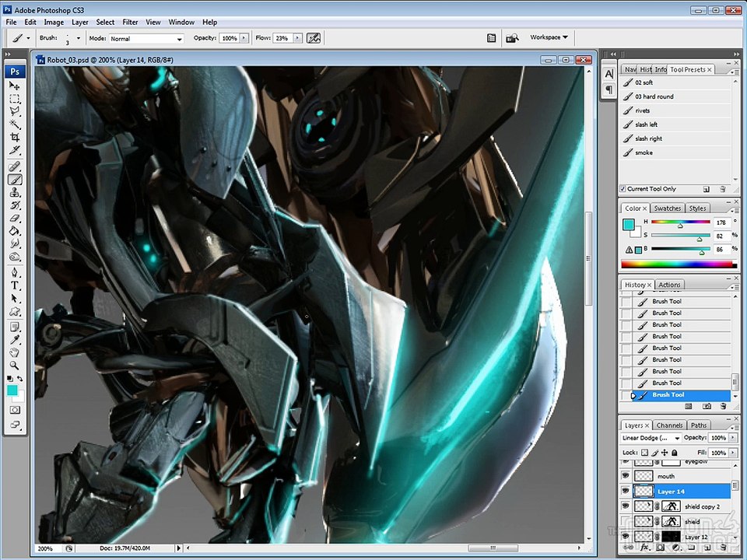Select the 'smoke' tool preset
Viewport: 747px width, 560px height.
click(x=675, y=152)
